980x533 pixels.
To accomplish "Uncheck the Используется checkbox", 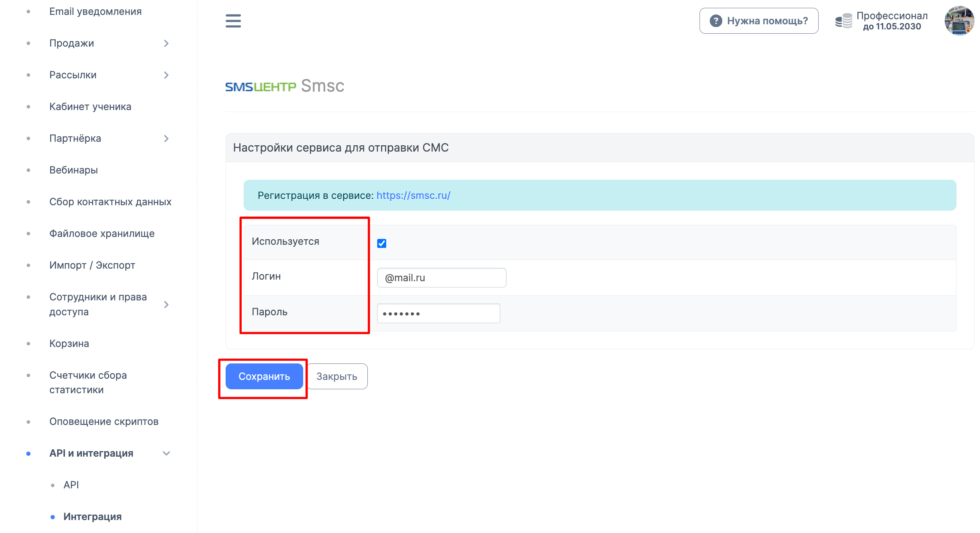I will (382, 243).
